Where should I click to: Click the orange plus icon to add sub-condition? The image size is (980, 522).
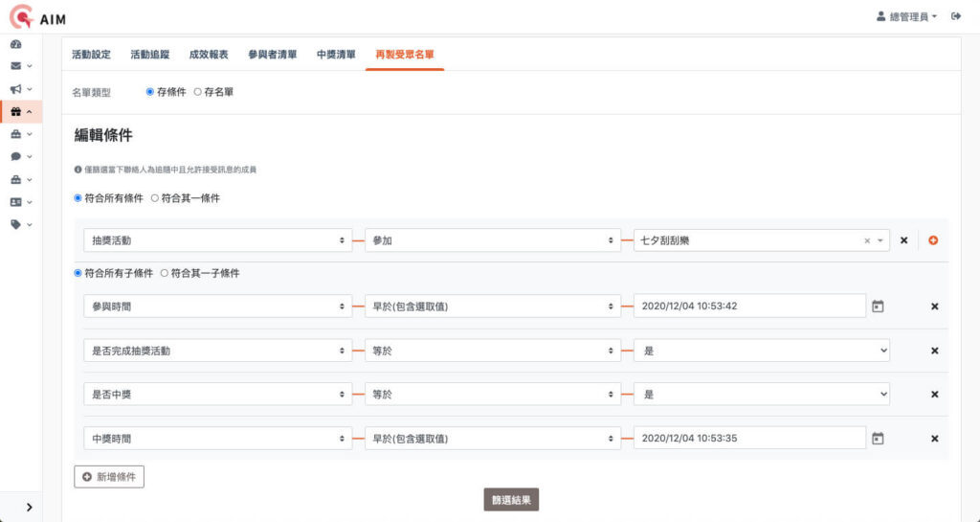click(933, 240)
